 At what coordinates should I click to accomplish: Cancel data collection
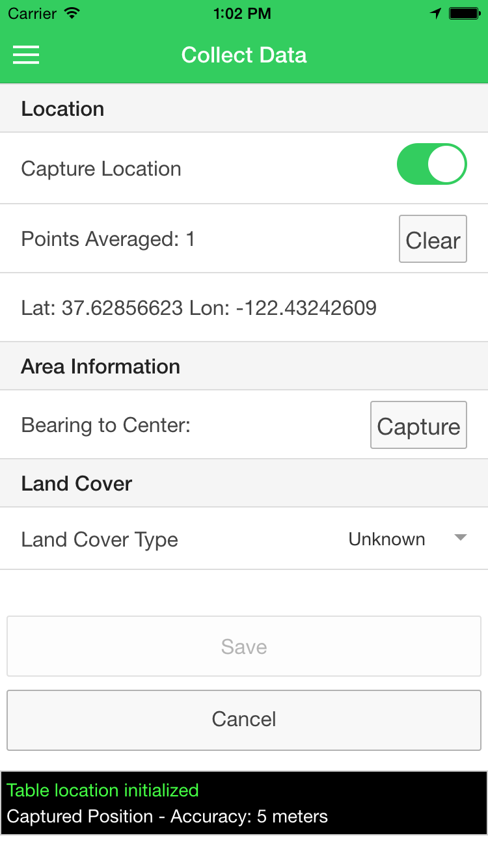point(244,720)
